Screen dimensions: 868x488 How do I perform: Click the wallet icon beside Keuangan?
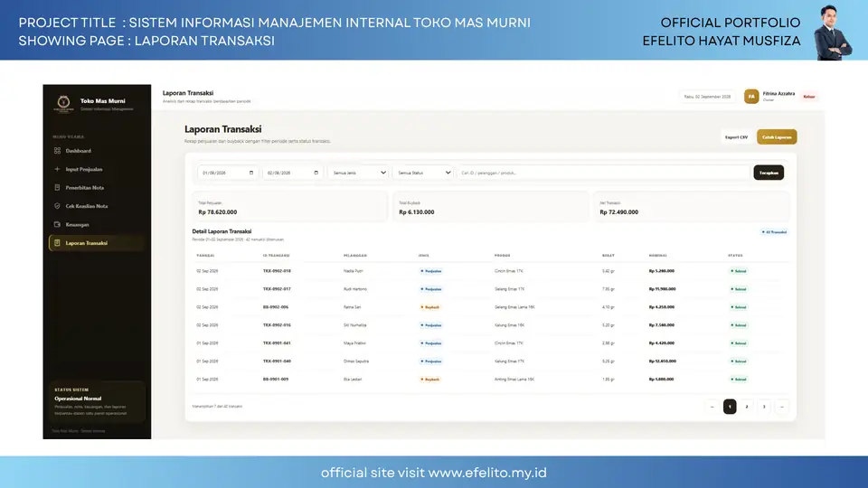57,225
